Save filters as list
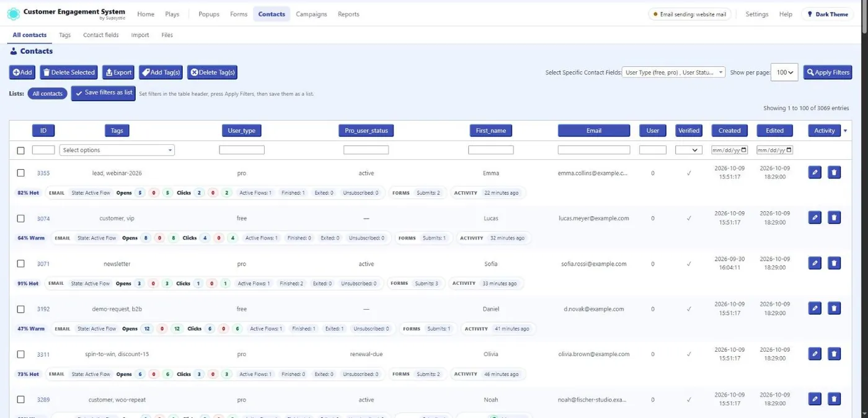This screenshot has width=868, height=418. (104, 93)
